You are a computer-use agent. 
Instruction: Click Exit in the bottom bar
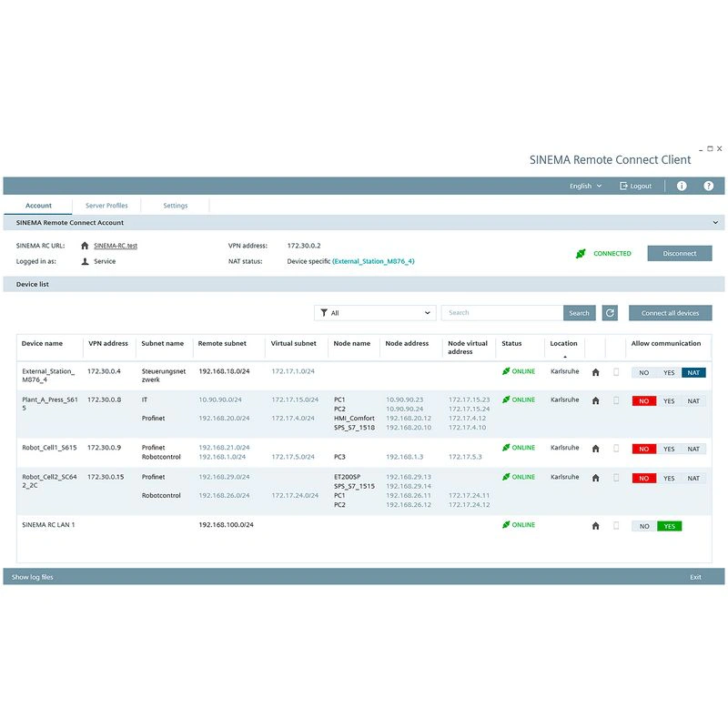[x=695, y=577]
